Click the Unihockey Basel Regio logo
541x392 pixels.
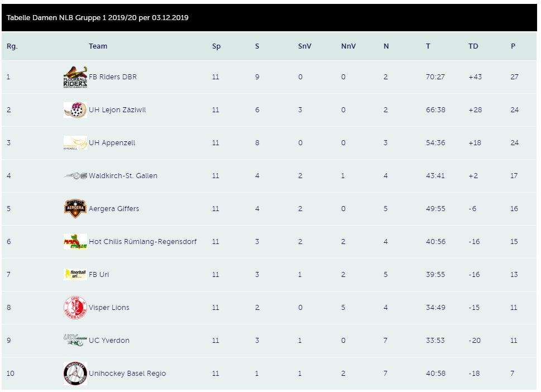click(75, 374)
